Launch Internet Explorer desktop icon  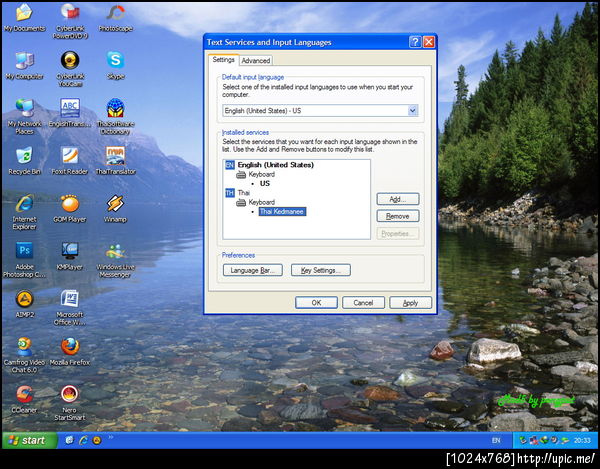[24, 212]
